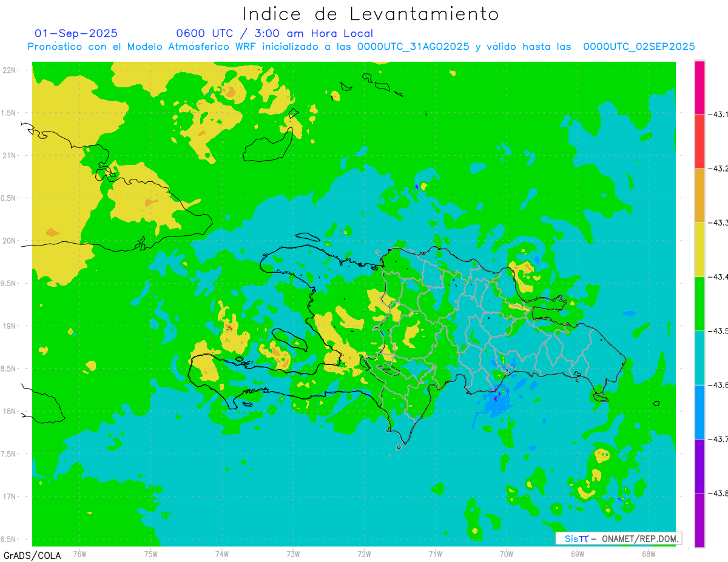Select the "-43.8" legend value
Viewport: 728px width, 562px height.
point(718,493)
